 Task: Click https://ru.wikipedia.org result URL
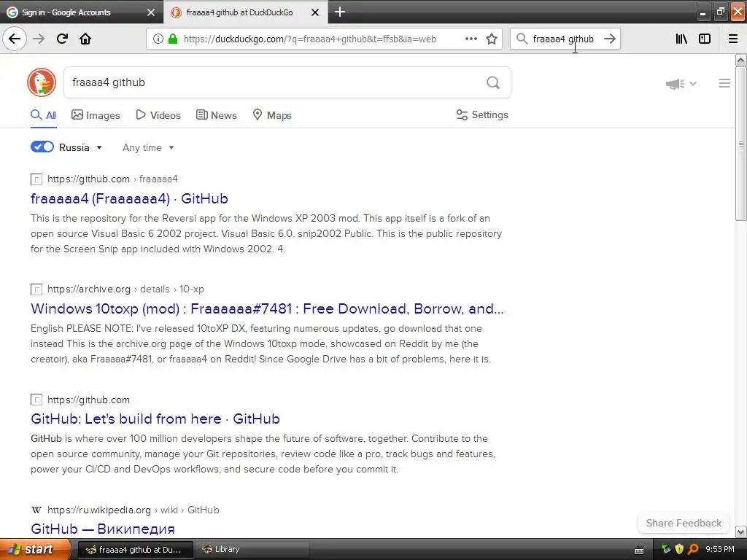click(x=99, y=510)
